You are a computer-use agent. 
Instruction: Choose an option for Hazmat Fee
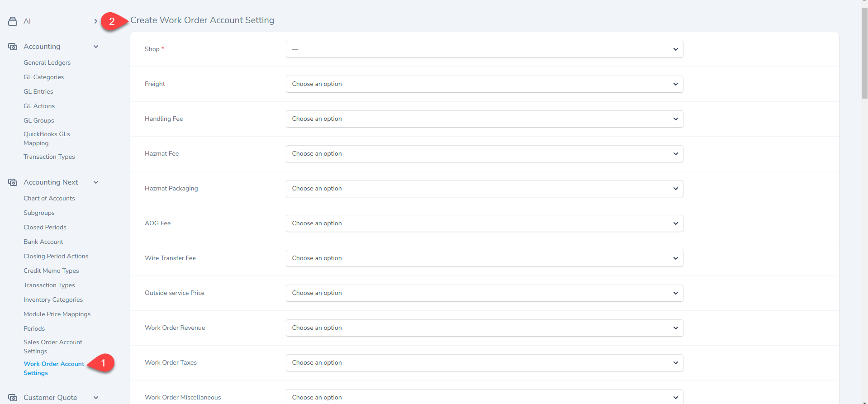point(484,154)
